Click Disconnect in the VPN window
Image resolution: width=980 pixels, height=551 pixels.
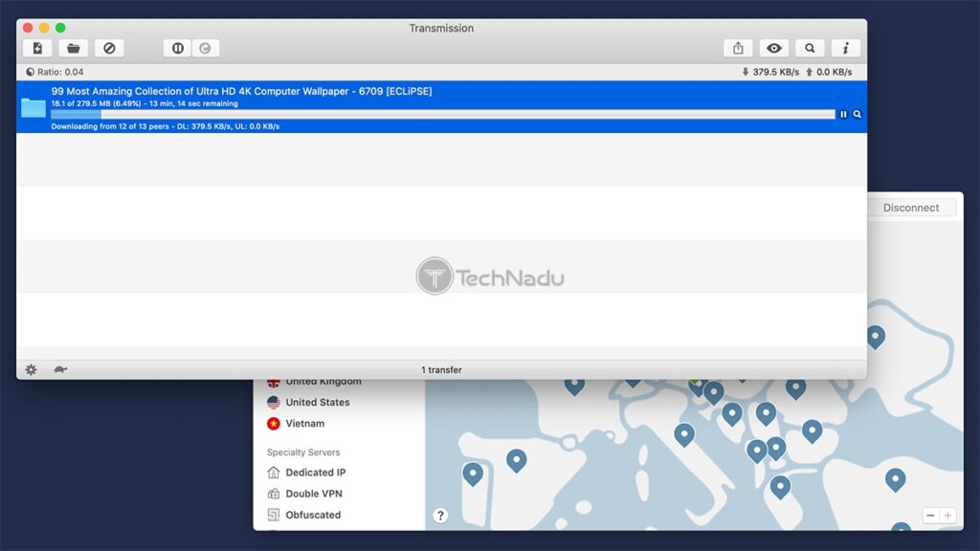click(x=911, y=208)
